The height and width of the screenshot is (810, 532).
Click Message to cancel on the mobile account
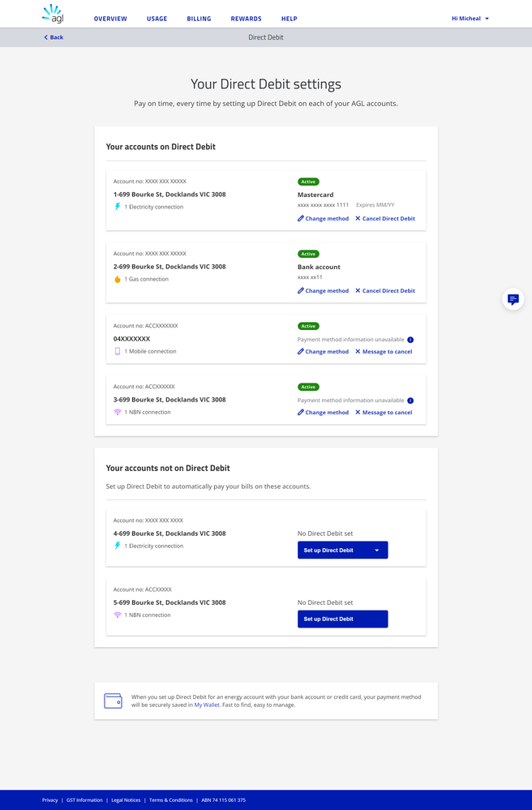pyautogui.click(x=385, y=351)
